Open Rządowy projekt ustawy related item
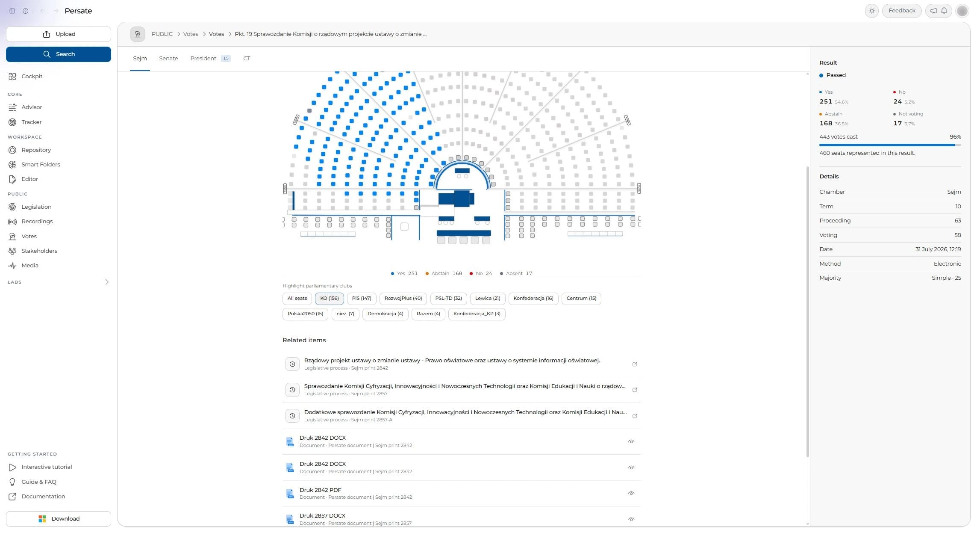 pyautogui.click(x=462, y=364)
